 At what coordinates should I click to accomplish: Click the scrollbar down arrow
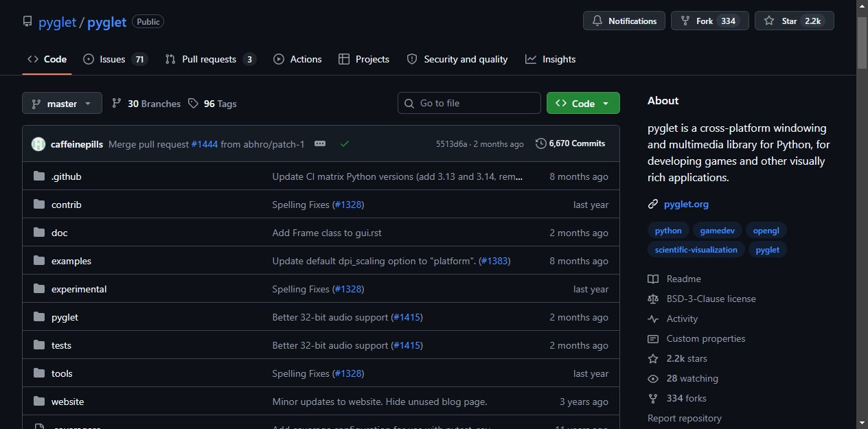coord(863,423)
